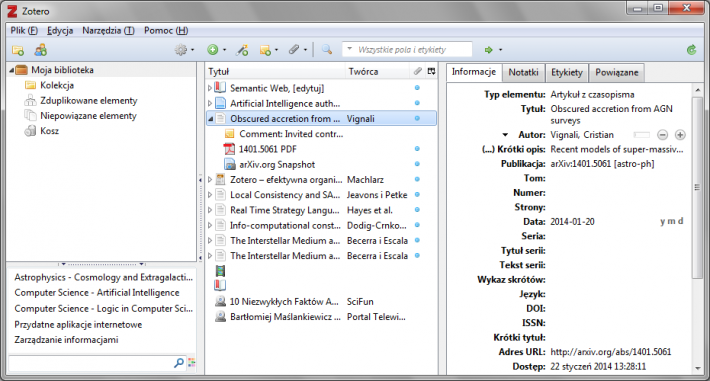Toggle the author single-field name switch
The width and height of the screenshot is (710, 381).
641,135
